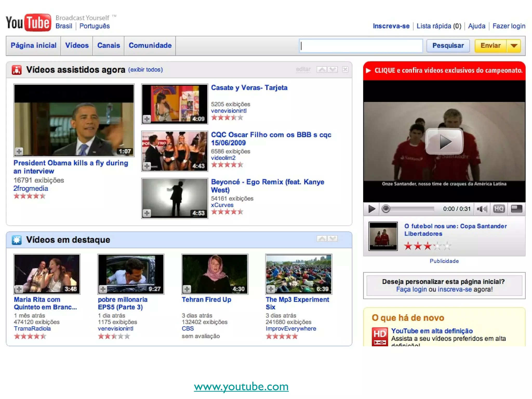The width and height of the screenshot is (532, 399).
Task: Open the President Obama fly video thumbnail
Action: pyautogui.click(x=74, y=120)
